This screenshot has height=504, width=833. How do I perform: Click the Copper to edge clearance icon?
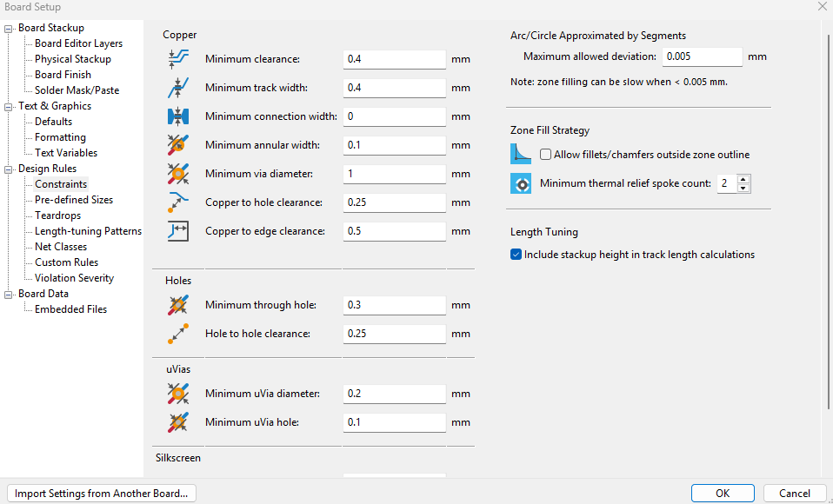(177, 231)
